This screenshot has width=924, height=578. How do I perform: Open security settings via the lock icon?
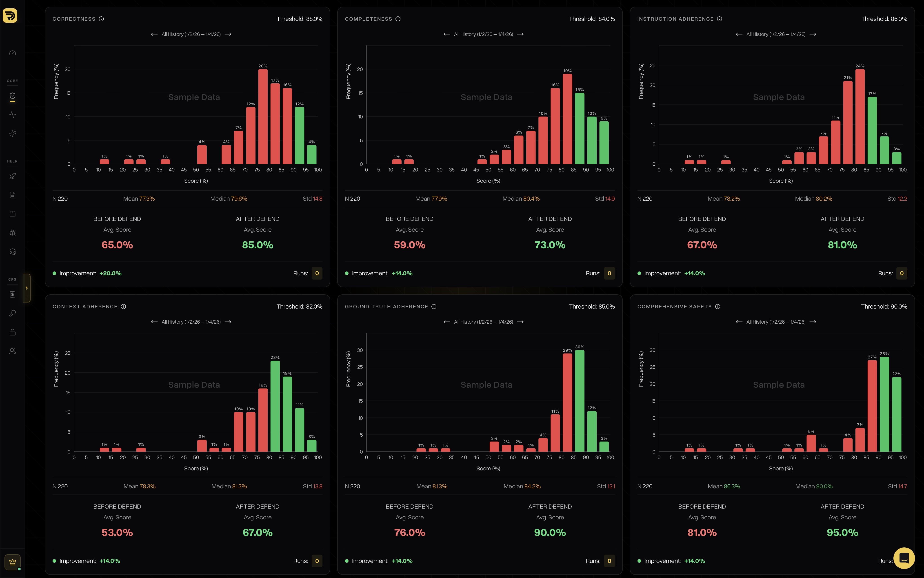tap(12, 332)
